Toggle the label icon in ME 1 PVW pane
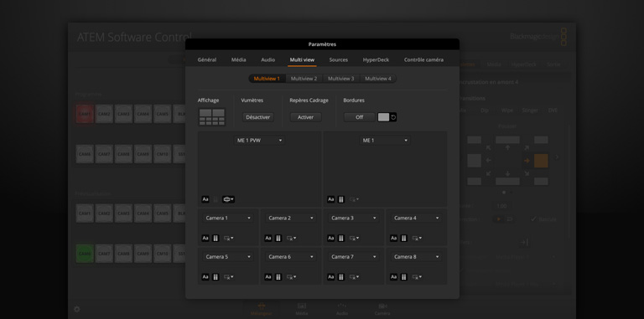This screenshot has height=319, width=644. [x=205, y=199]
